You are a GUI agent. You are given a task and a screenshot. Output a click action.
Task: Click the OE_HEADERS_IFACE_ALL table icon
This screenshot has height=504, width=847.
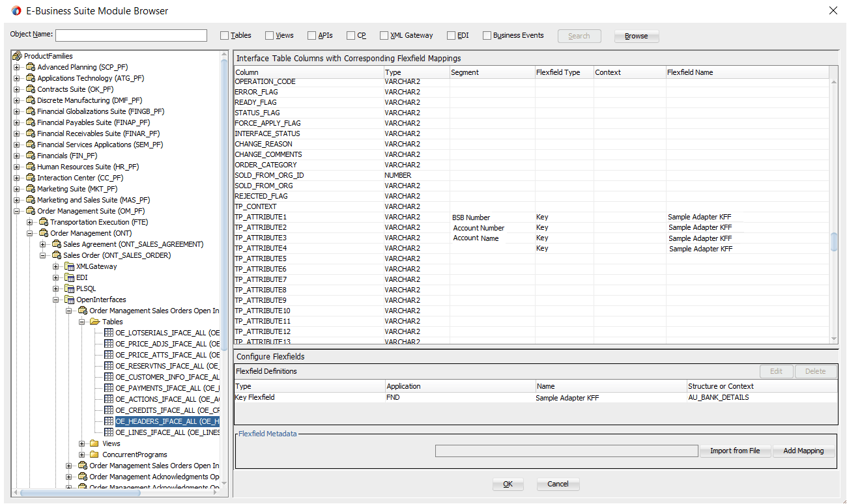(109, 421)
